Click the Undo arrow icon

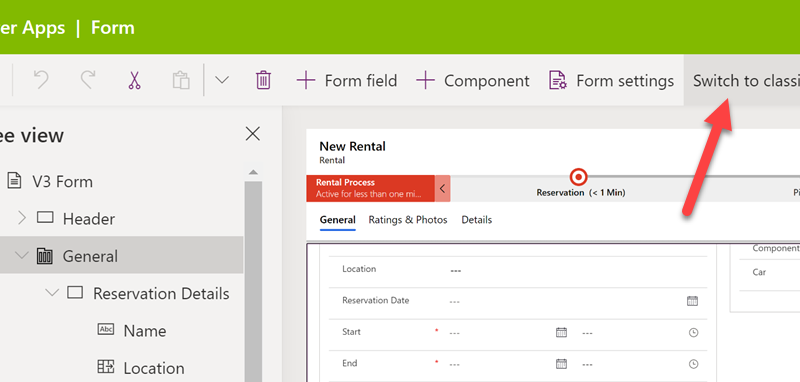tap(41, 80)
